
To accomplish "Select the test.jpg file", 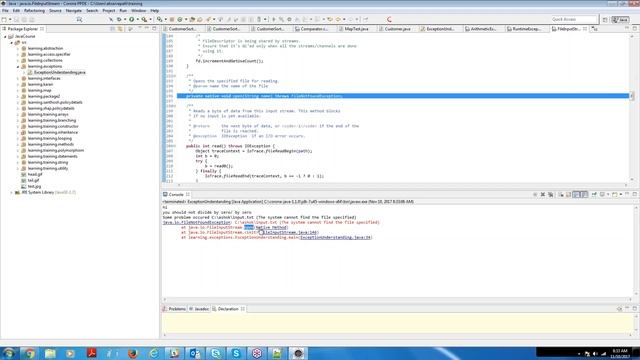I will pos(34,187).
